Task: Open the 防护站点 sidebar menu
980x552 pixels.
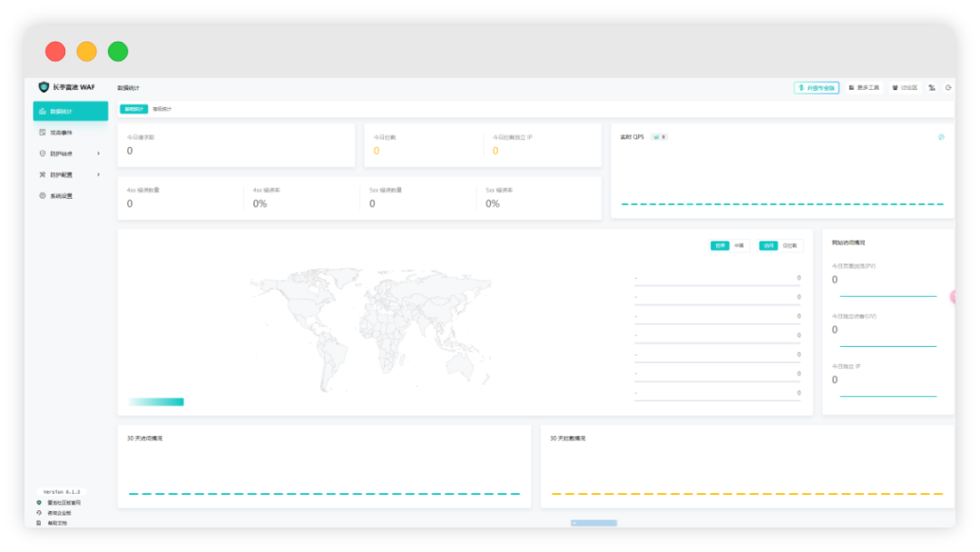Action: click(71, 153)
